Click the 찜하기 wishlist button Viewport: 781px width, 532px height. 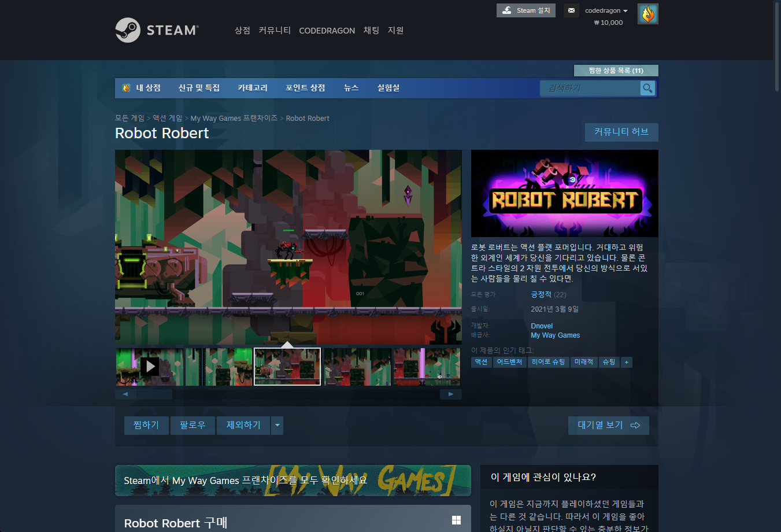[146, 426]
